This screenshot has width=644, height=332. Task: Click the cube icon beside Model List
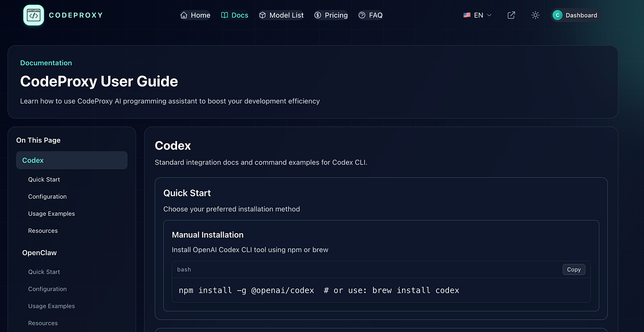tap(263, 15)
